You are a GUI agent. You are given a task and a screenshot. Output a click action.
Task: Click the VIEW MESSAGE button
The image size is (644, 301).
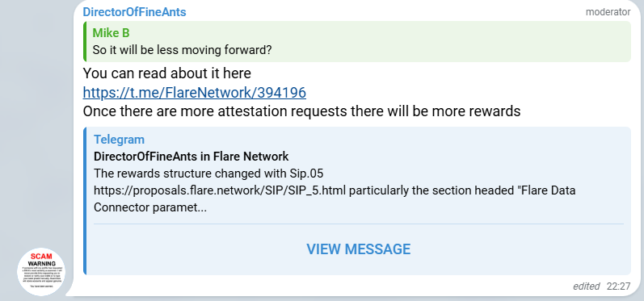358,249
